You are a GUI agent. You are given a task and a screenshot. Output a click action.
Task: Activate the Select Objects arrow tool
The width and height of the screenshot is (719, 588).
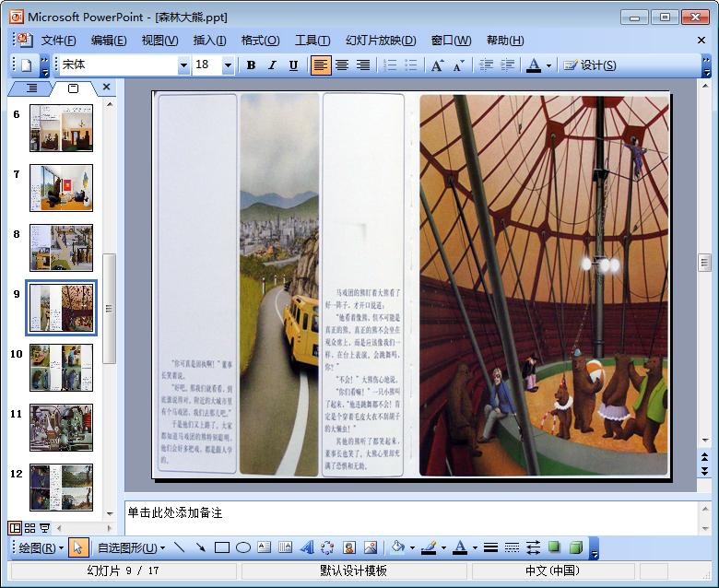point(78,547)
